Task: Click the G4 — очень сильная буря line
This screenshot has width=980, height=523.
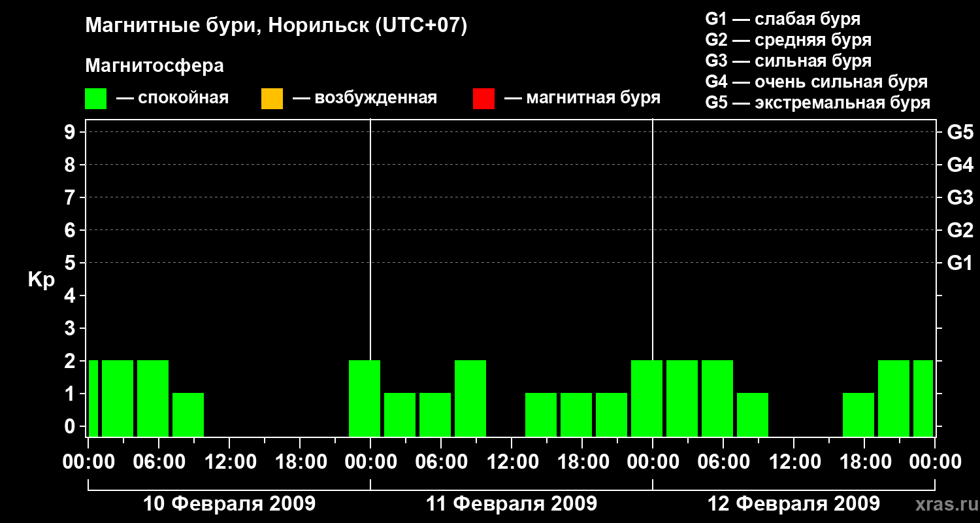Action: [817, 82]
